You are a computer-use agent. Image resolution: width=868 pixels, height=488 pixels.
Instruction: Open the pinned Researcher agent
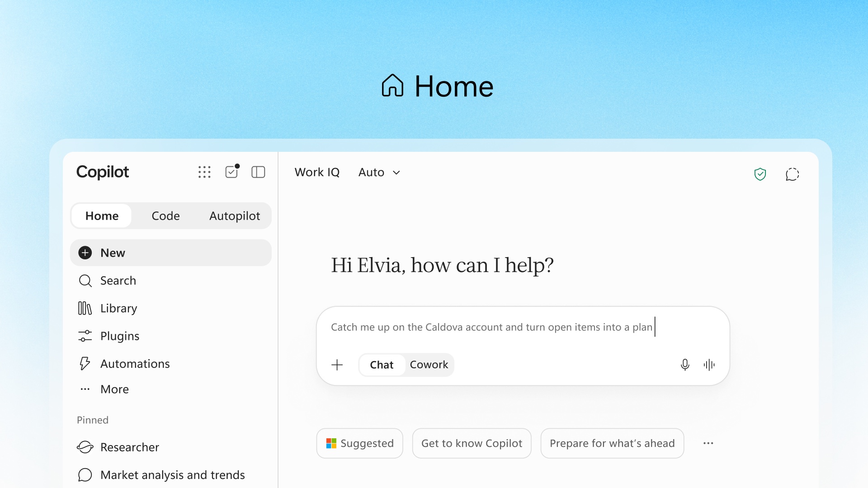click(171, 447)
